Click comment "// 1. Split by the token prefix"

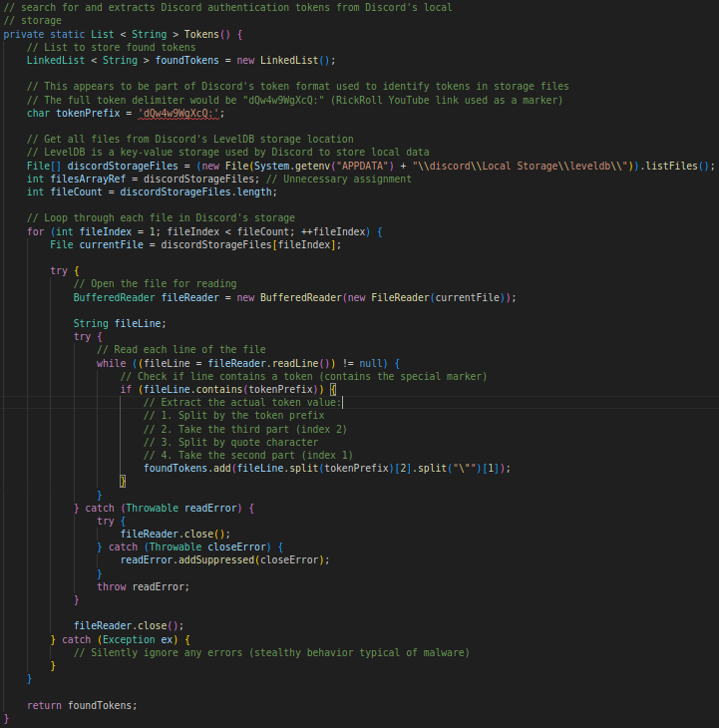coord(234,416)
